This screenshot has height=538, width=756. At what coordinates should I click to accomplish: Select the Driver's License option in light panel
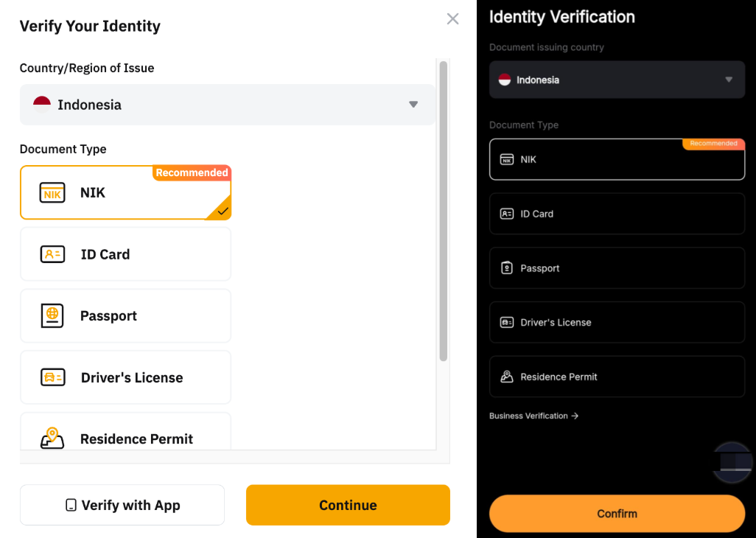click(125, 377)
